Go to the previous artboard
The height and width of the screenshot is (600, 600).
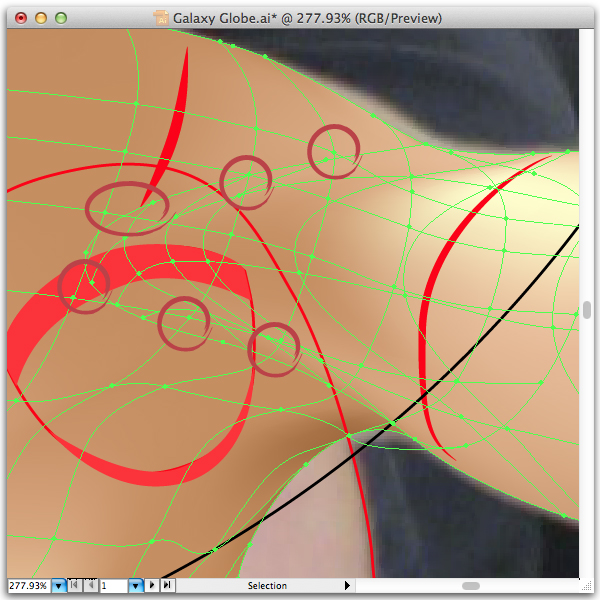(x=91, y=585)
